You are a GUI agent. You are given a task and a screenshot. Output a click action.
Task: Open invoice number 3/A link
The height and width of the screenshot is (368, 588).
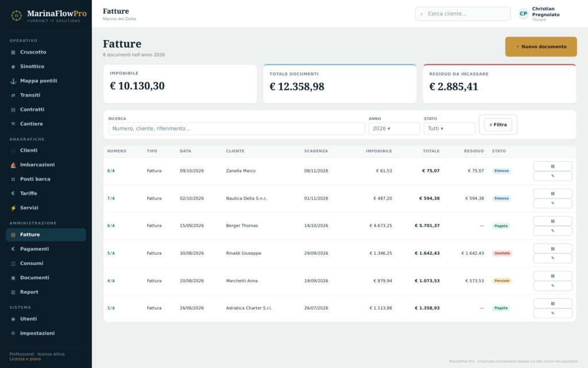pyautogui.click(x=111, y=308)
